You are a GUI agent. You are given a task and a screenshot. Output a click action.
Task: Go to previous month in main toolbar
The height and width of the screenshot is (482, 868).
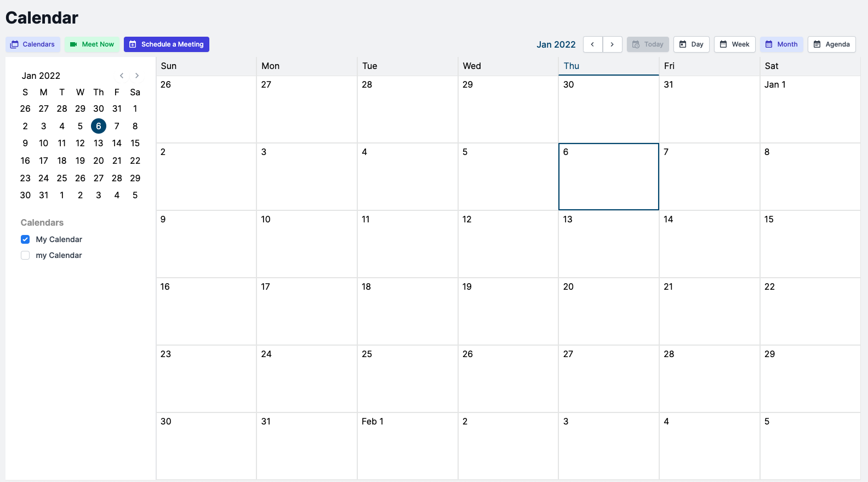592,44
